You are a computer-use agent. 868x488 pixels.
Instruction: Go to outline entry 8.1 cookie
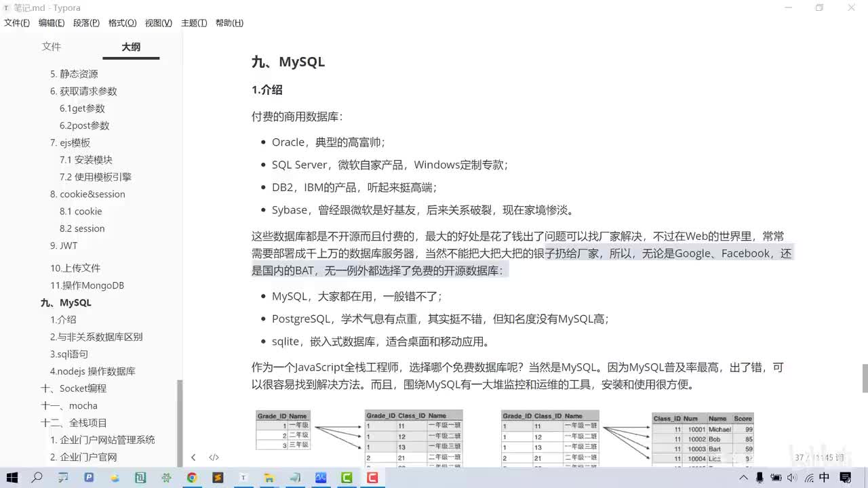tap(81, 211)
